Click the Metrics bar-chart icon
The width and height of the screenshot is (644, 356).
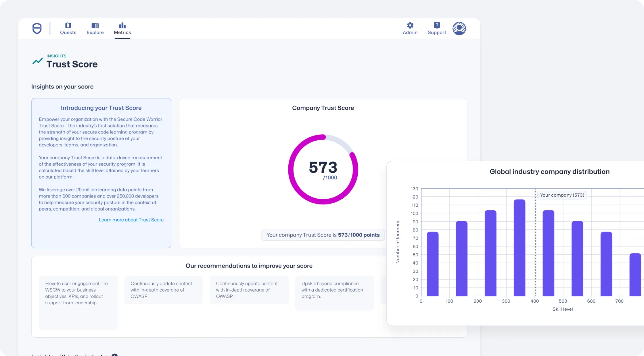pyautogui.click(x=122, y=25)
